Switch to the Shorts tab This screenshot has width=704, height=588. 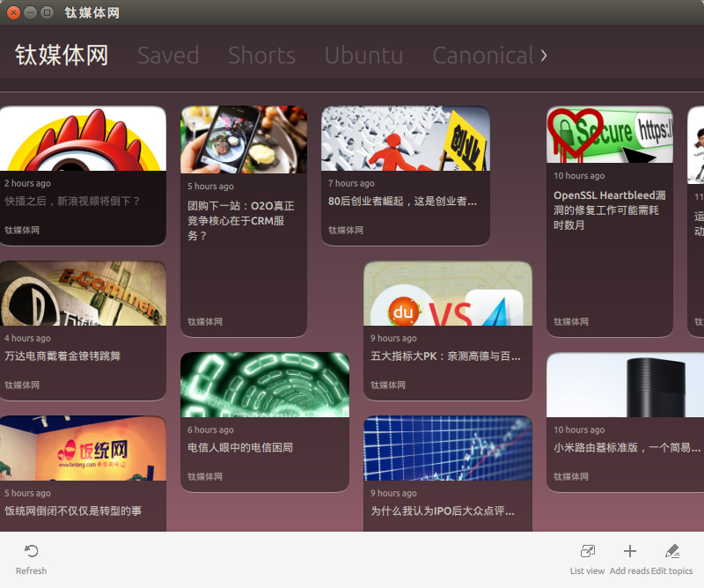tap(261, 55)
